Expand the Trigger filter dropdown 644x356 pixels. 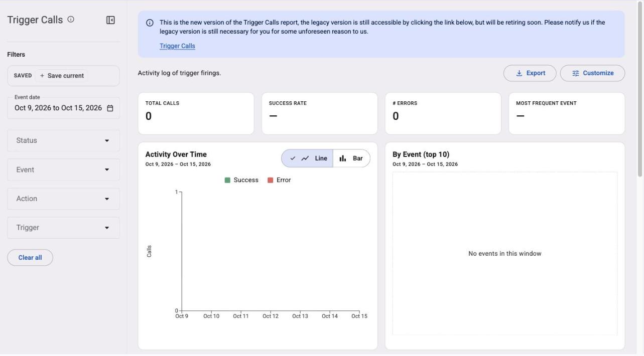pyautogui.click(x=63, y=228)
